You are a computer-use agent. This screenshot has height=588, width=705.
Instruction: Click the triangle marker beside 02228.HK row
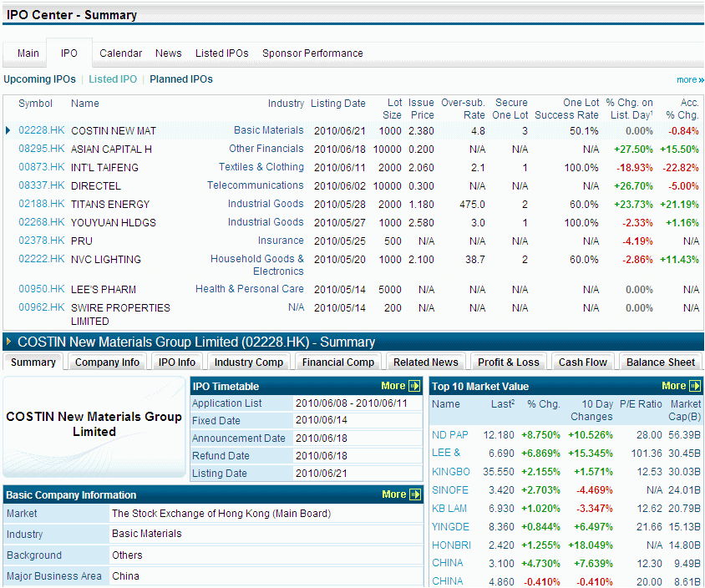coord(8,130)
